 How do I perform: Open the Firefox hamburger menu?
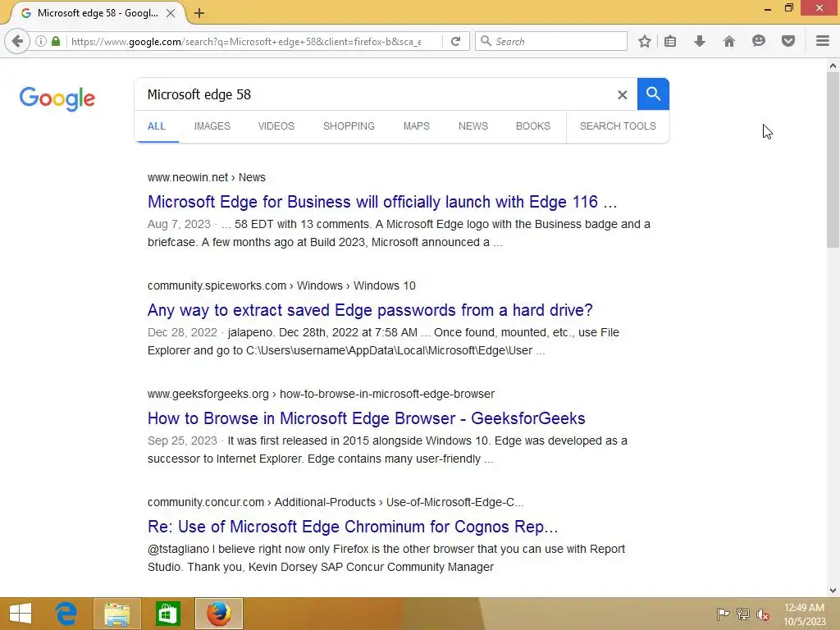(x=823, y=41)
